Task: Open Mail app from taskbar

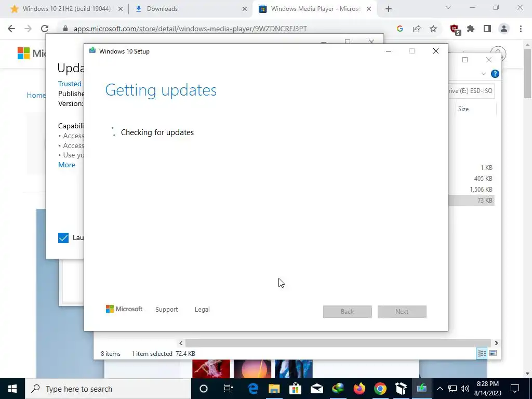Action: [316, 389]
